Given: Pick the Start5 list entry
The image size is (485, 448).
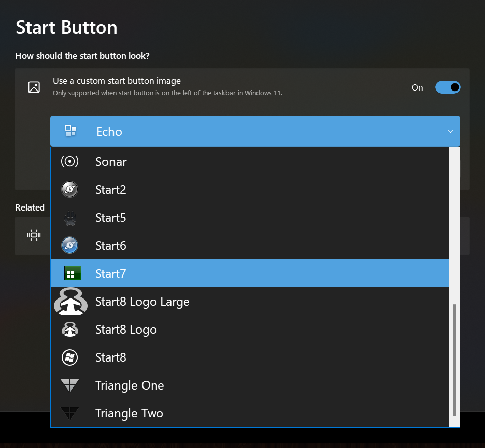Looking at the screenshot, I should coord(249,217).
